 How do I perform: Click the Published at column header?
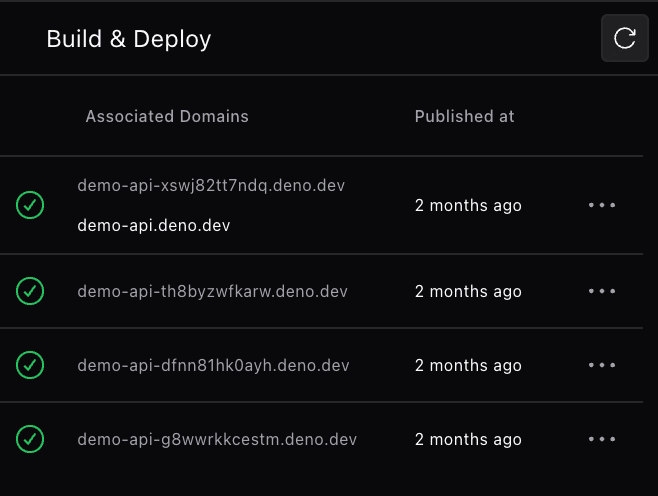click(465, 116)
